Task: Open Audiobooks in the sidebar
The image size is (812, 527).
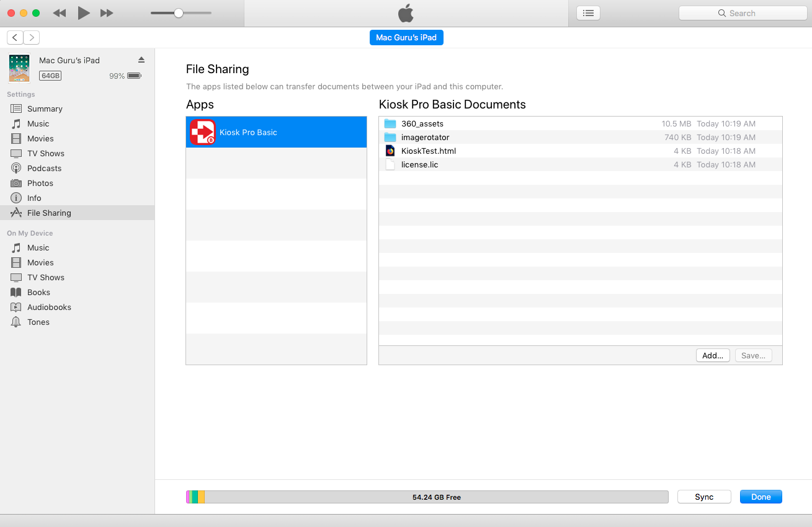Action: [x=77, y=307]
